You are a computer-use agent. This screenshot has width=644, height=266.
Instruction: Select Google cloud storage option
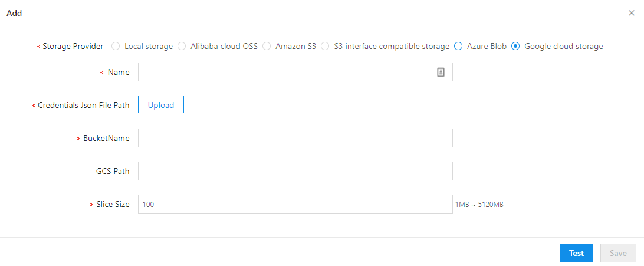point(515,46)
